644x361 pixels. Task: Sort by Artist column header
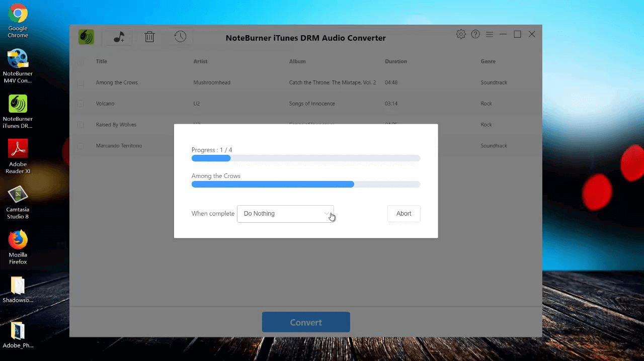[x=200, y=61]
